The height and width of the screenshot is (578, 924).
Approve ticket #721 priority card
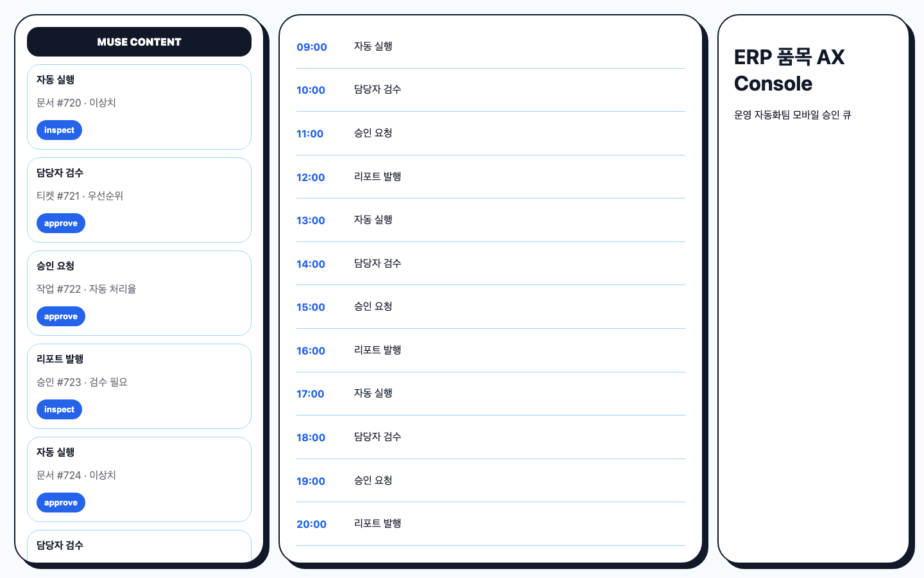[61, 223]
